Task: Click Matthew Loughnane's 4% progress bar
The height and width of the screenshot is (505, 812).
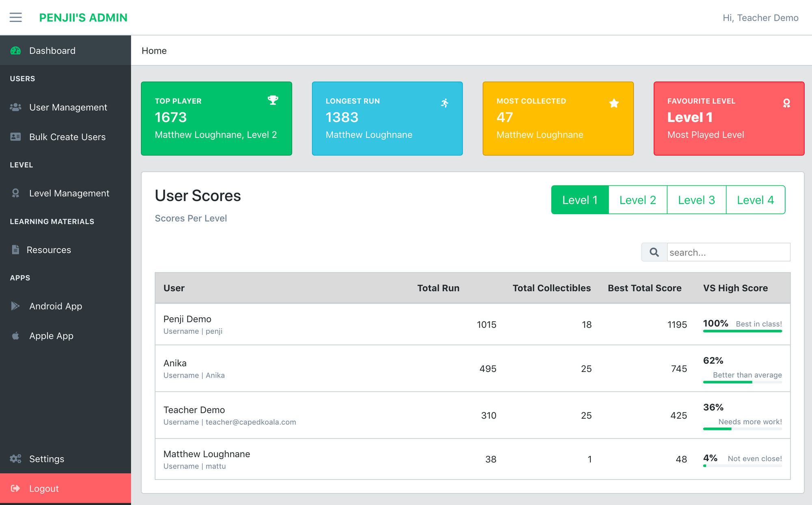Action: tap(743, 466)
